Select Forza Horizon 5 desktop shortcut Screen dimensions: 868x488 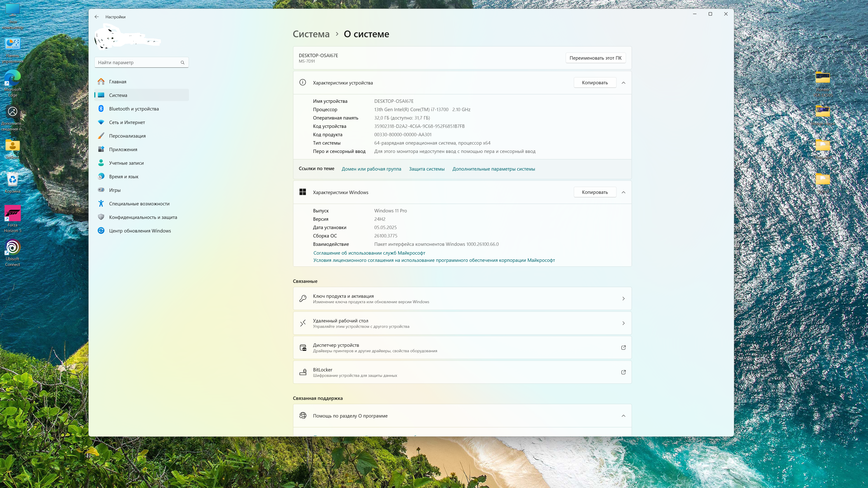click(12, 219)
